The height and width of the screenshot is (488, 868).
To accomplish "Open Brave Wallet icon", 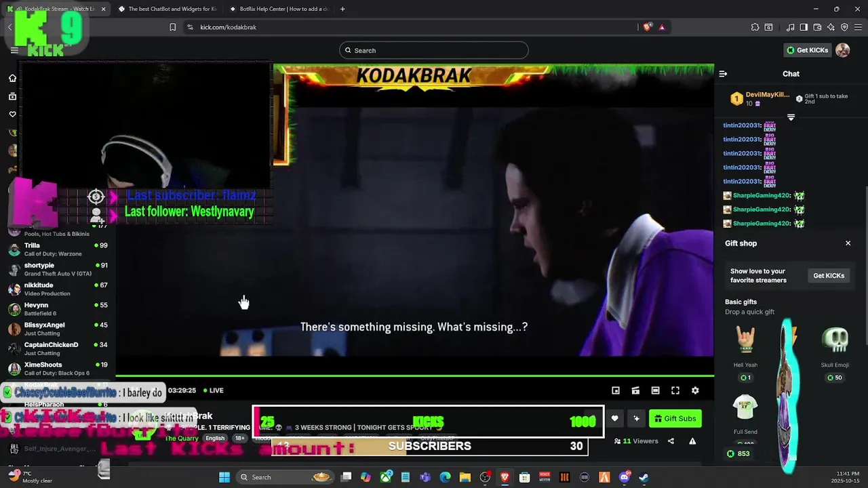I will 817,27.
